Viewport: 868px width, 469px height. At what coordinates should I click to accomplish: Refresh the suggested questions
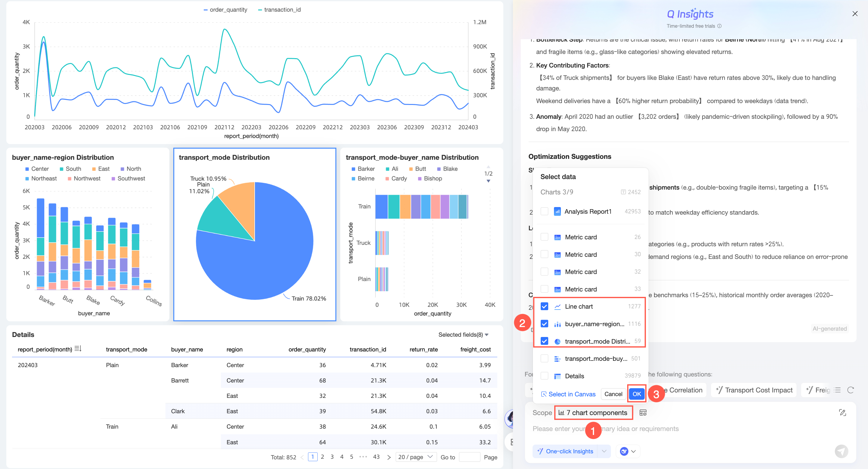851,390
